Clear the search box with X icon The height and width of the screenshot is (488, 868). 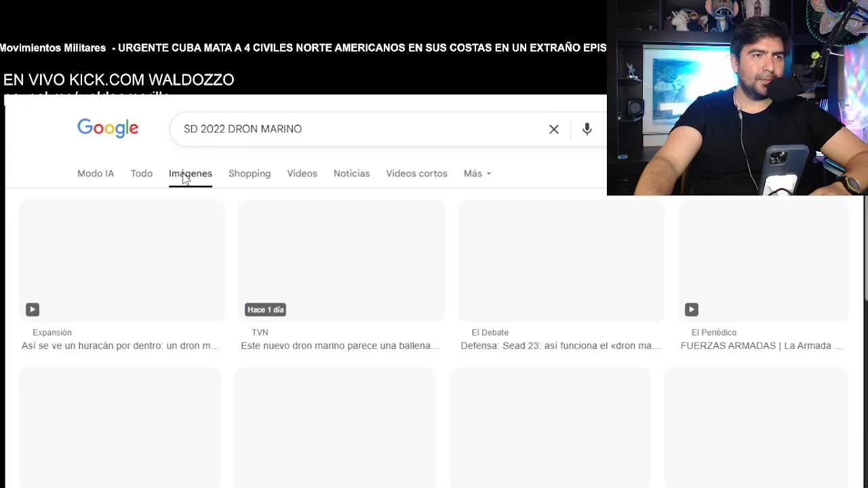click(x=554, y=129)
